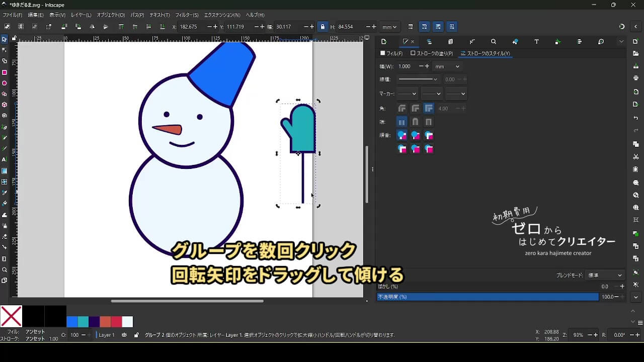Switch to the ストロークの塗り(P) tab

coord(432,53)
